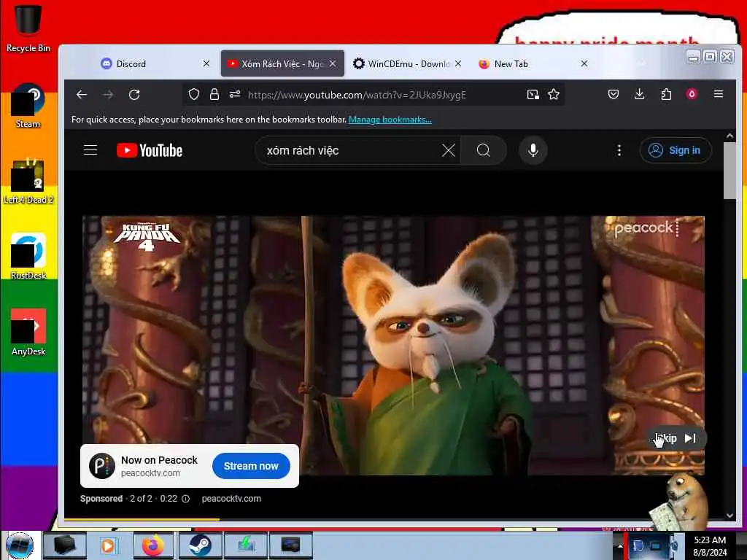The width and height of the screenshot is (747, 560).
Task: Go back to the previous page
Action: click(82, 95)
